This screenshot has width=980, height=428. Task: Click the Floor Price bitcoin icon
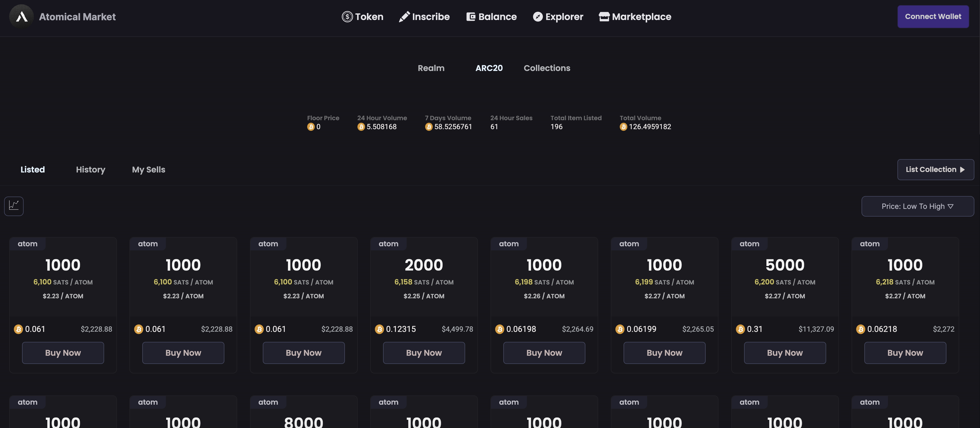coord(311,127)
